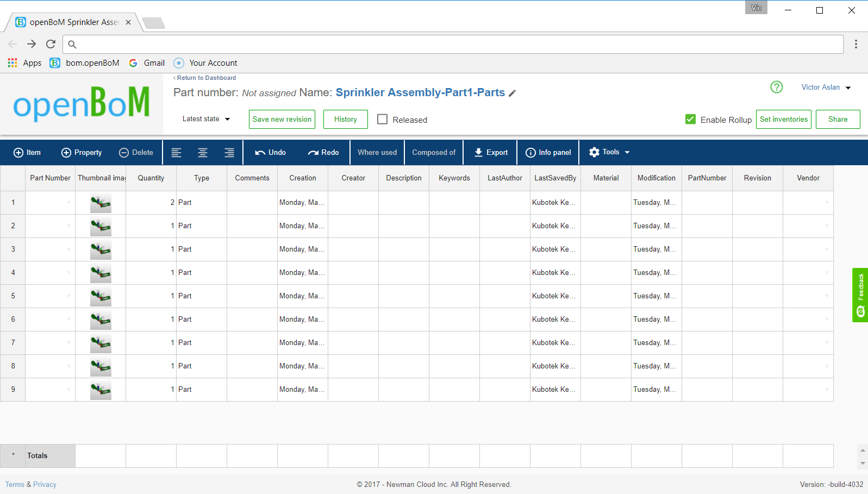
Task: Open the bom.openBoM bookmark
Action: [85, 63]
